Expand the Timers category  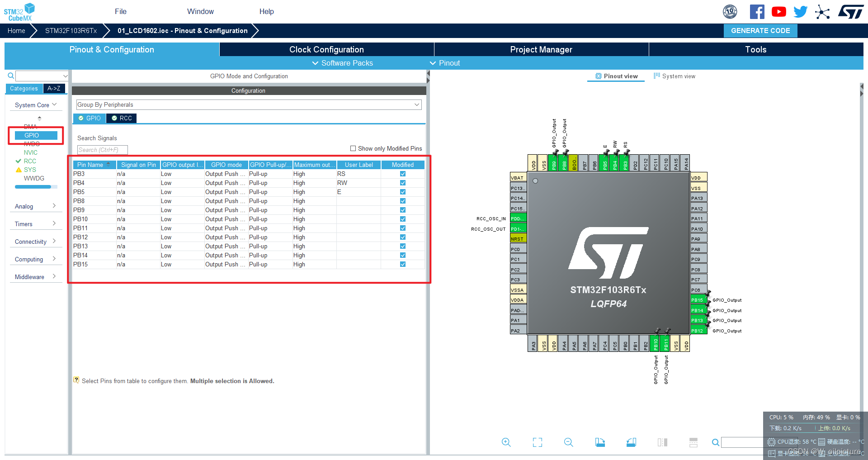pyautogui.click(x=36, y=224)
